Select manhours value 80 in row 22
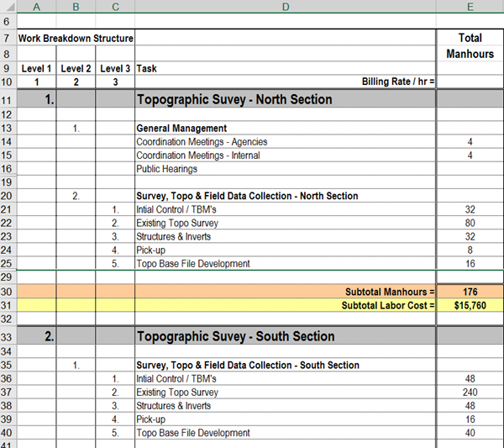This screenshot has width=504, height=448. (x=470, y=224)
